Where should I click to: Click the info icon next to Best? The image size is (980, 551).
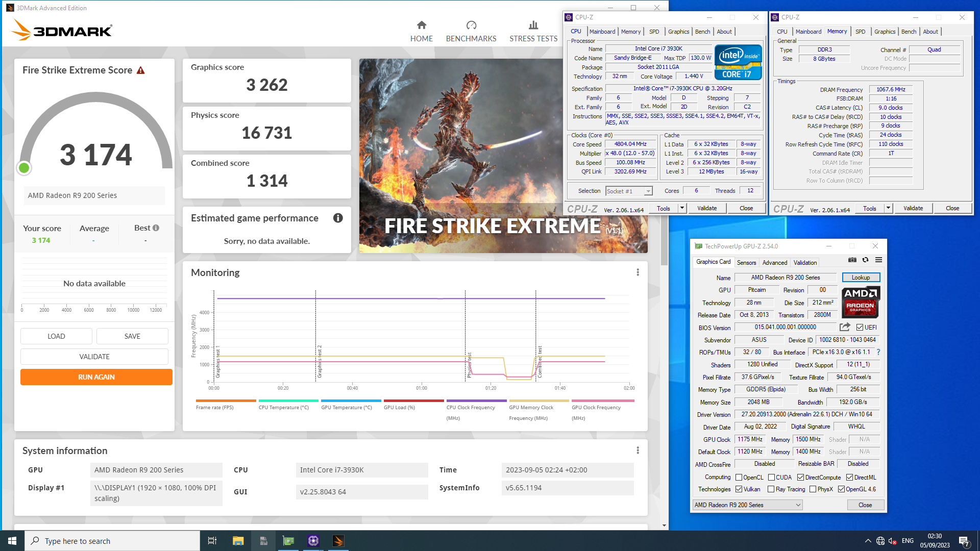tap(156, 228)
